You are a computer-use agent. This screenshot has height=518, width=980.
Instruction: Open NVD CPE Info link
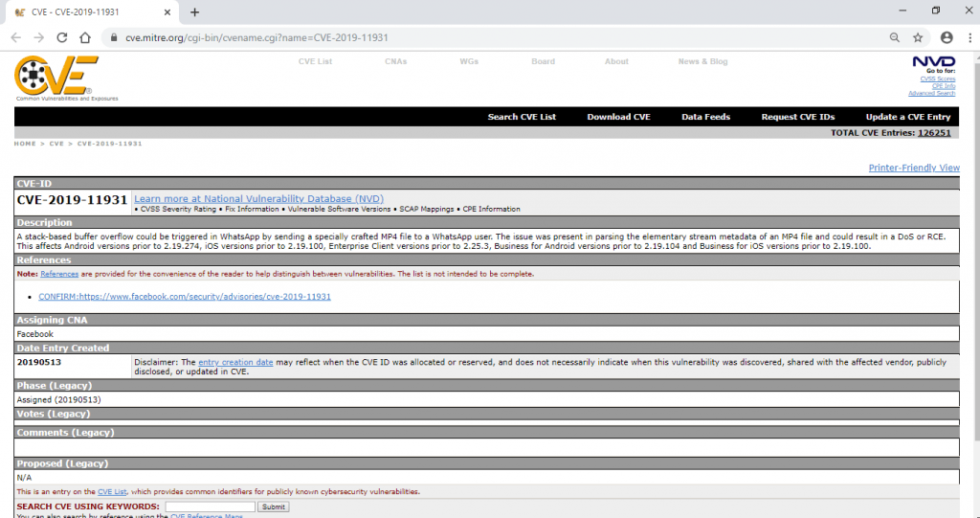click(943, 86)
